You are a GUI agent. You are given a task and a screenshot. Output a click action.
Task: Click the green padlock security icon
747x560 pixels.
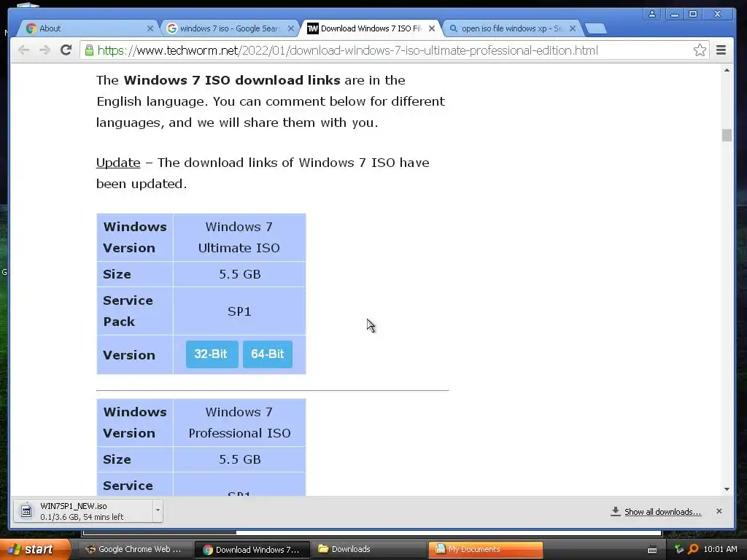coord(89,50)
